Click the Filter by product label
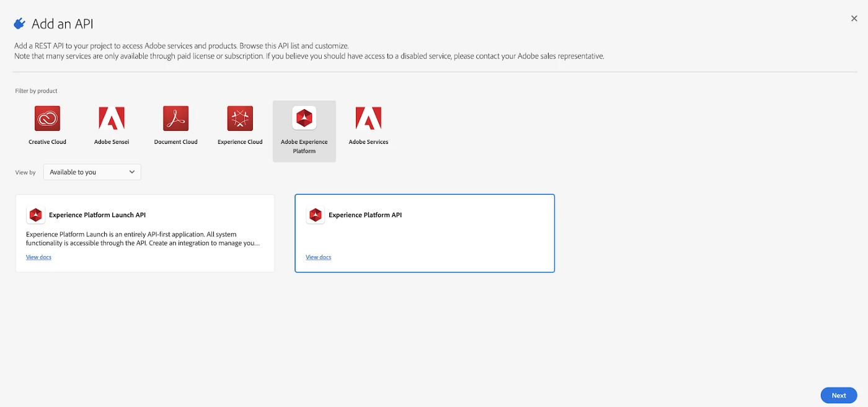868x407 pixels. (x=37, y=91)
